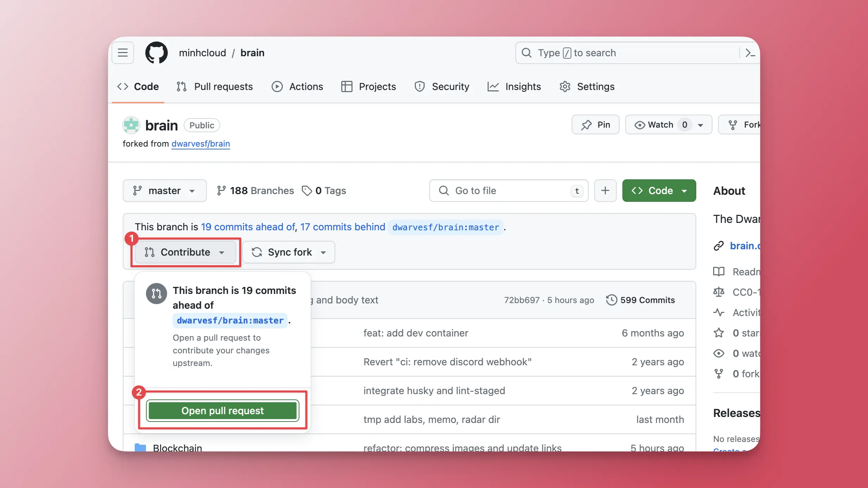Click Open pull request button
The height and width of the screenshot is (488, 868).
pyautogui.click(x=222, y=411)
